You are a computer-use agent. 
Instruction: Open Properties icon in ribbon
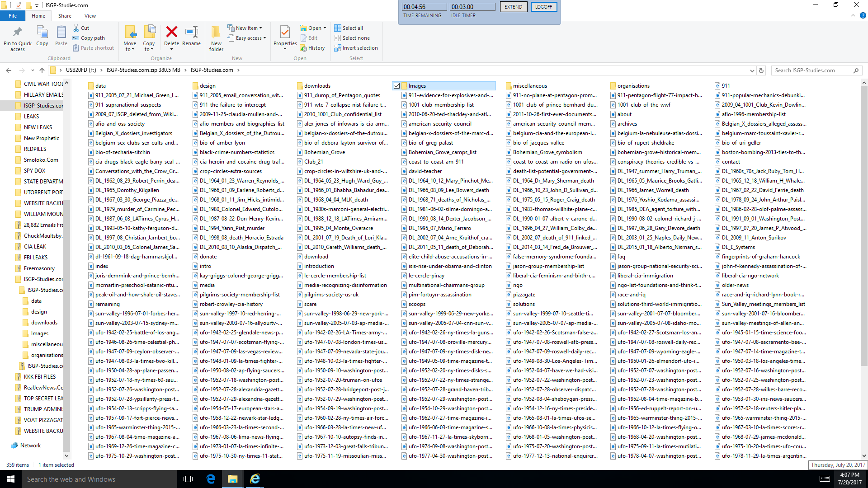pos(285,32)
